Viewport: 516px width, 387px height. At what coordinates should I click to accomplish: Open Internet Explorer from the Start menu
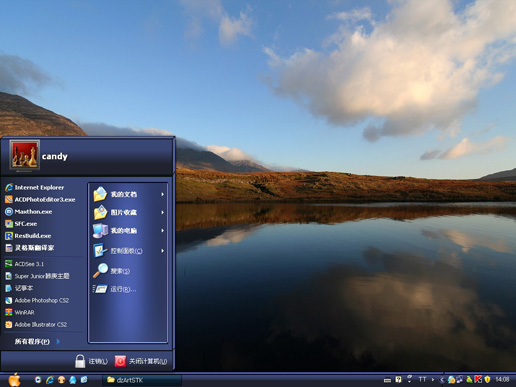point(35,187)
